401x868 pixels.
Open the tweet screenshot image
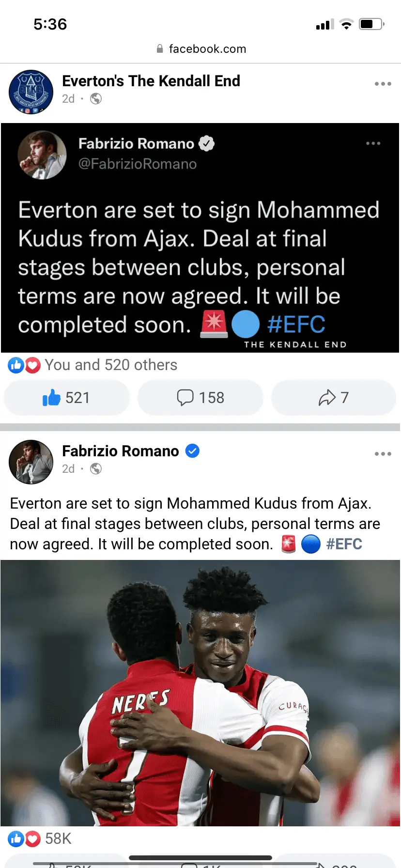point(200,238)
